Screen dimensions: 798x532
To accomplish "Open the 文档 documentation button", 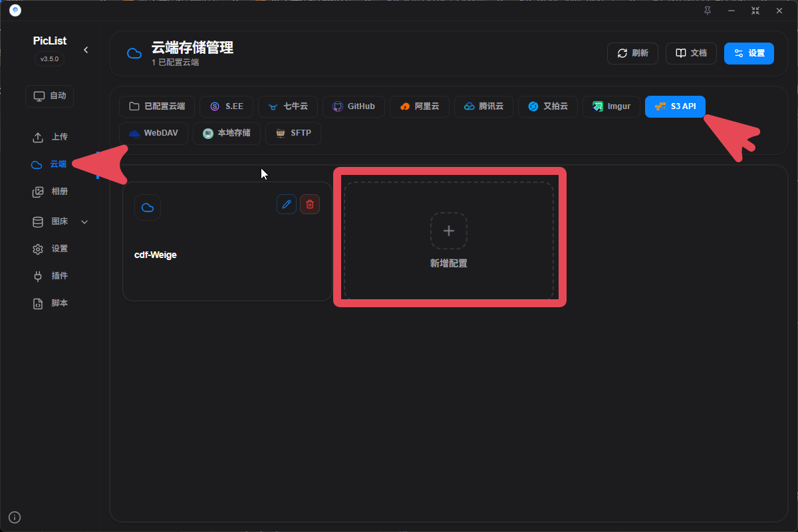I will [x=691, y=53].
